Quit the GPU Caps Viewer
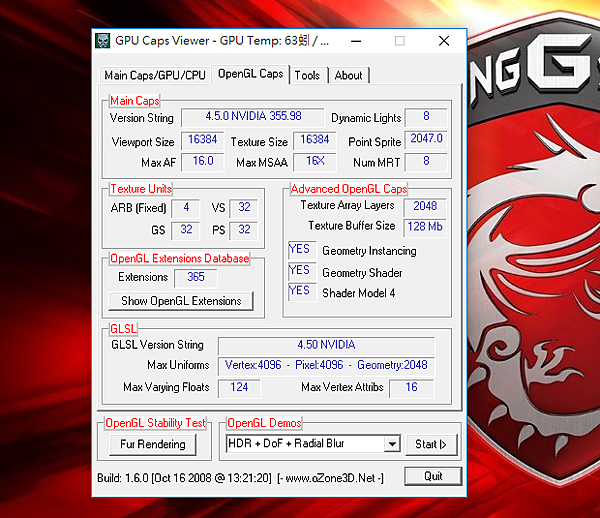The image size is (600, 518). point(433,476)
